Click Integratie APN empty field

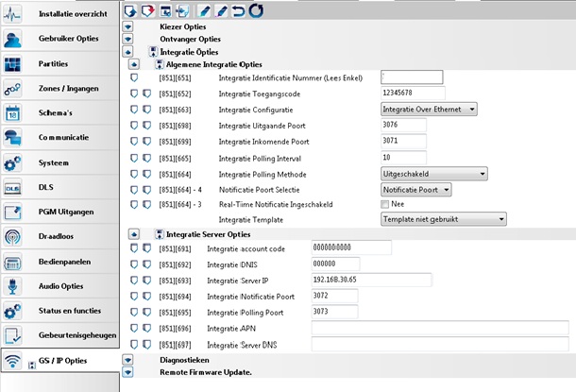pyautogui.click(x=440, y=328)
